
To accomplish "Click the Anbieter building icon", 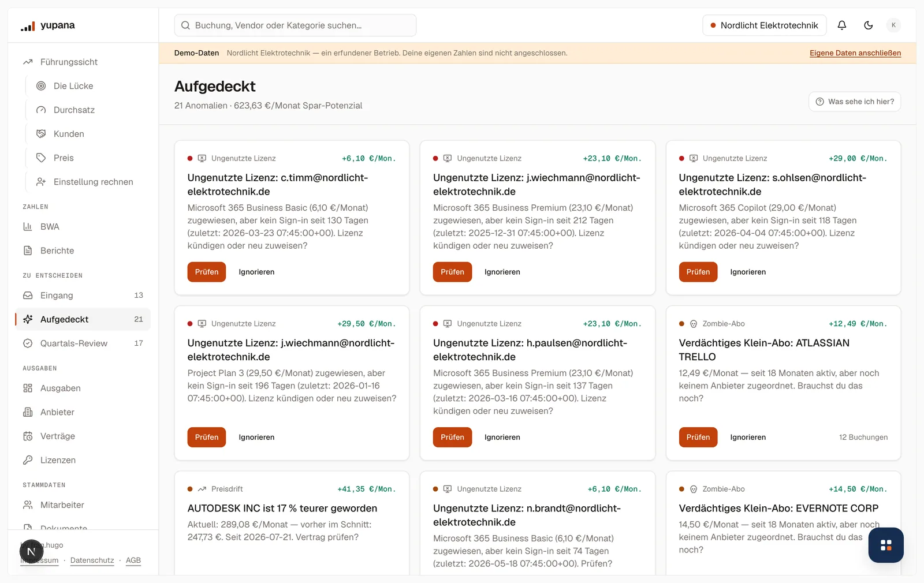I will pyautogui.click(x=28, y=412).
